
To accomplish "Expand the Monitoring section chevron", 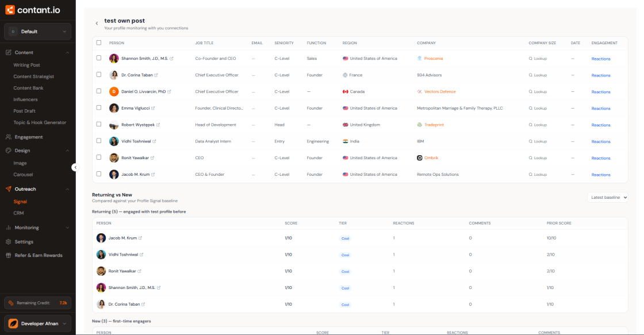I will click(67, 228).
